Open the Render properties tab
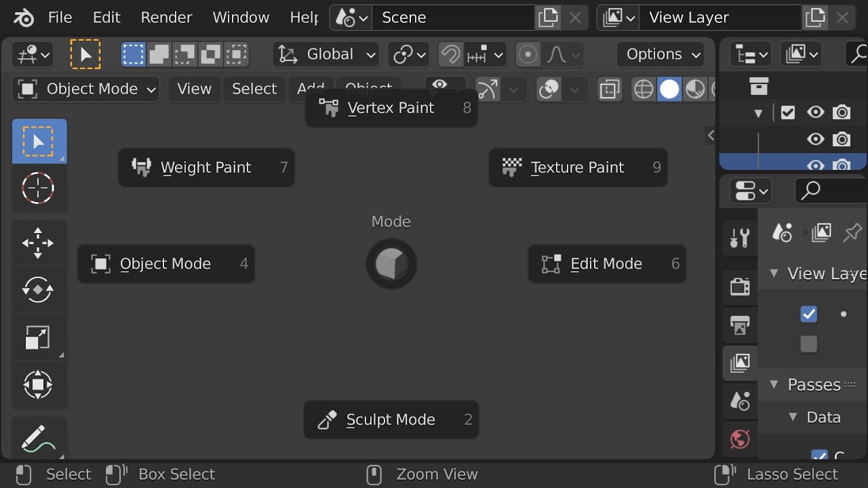Viewport: 868px width, 488px height. pyautogui.click(x=740, y=287)
